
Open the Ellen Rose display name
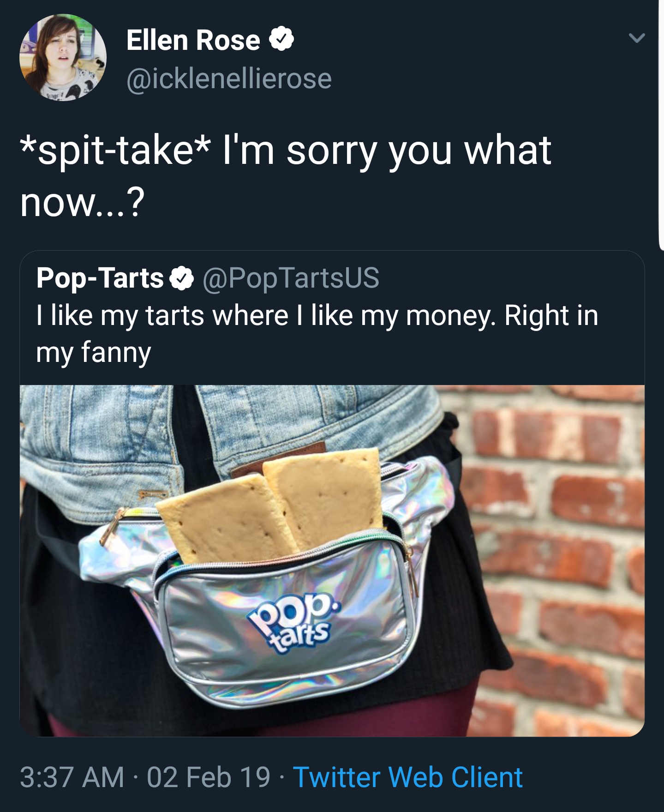(193, 40)
